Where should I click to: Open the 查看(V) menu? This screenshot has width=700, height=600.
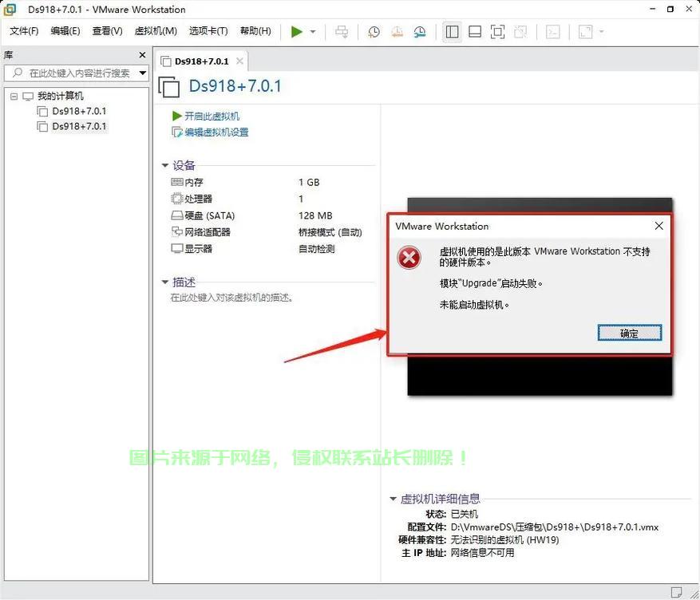coord(107,31)
